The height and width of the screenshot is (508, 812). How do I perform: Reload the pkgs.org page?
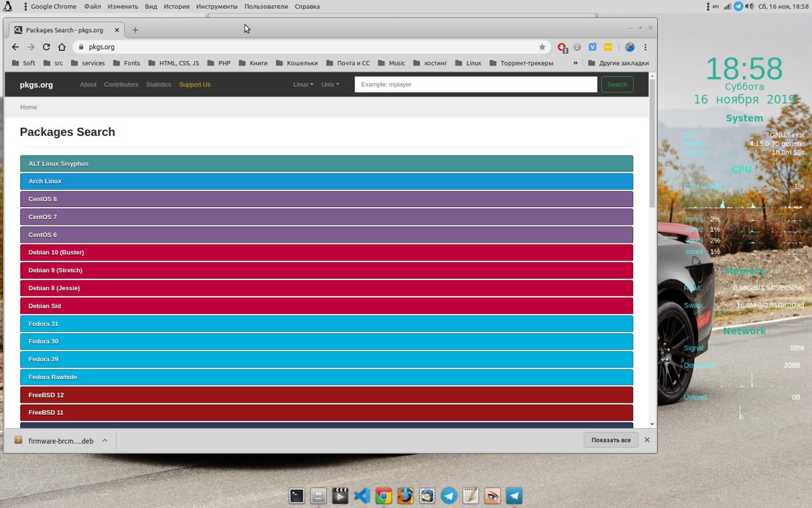[x=46, y=47]
